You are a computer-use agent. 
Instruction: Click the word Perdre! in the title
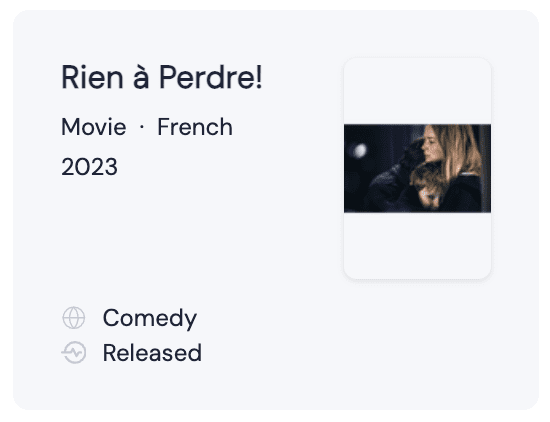click(211, 78)
